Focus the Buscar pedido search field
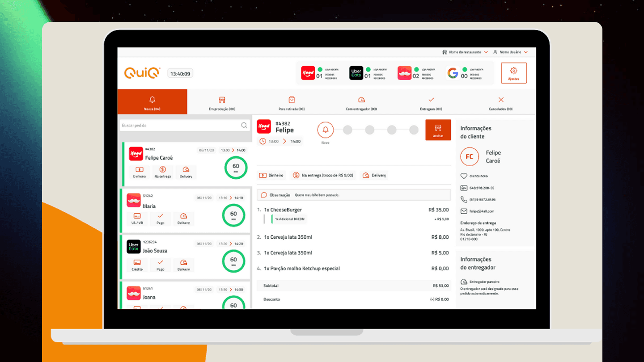This screenshot has width=644, height=362. point(185,126)
